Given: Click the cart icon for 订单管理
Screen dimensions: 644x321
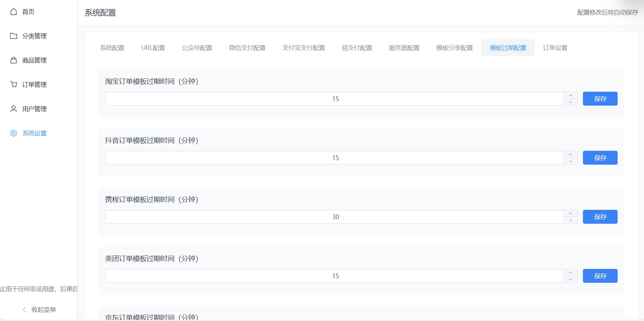Looking at the screenshot, I should [x=14, y=85].
